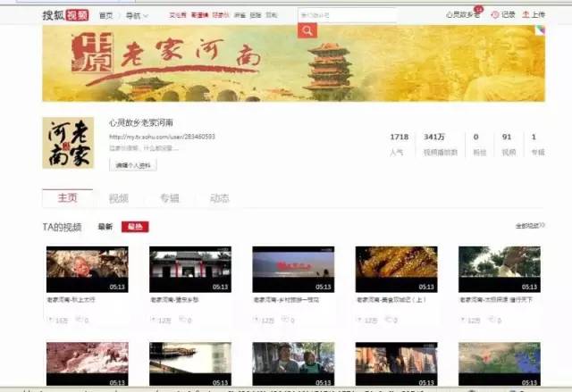The height and width of the screenshot is (392, 572).
Task: Switch to the 专辑 tab
Action: tap(170, 198)
